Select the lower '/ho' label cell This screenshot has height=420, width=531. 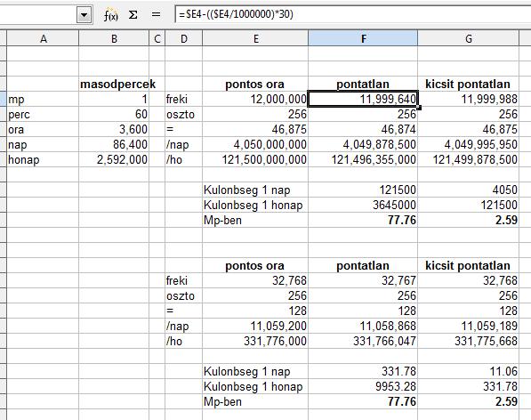[x=183, y=341]
